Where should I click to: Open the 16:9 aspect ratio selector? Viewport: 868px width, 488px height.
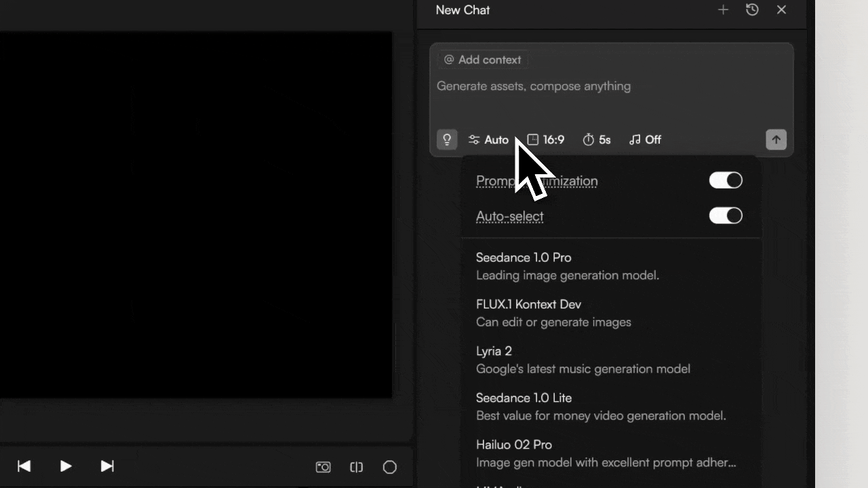[x=546, y=140]
